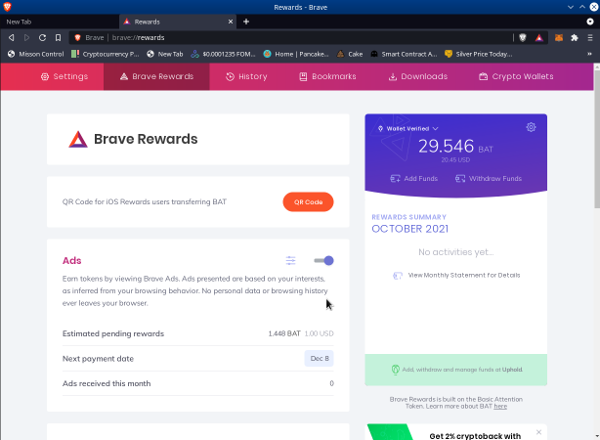Image resolution: width=600 pixels, height=440 pixels.
Task: Open the Crypto Wallets tab
Action: (x=516, y=77)
